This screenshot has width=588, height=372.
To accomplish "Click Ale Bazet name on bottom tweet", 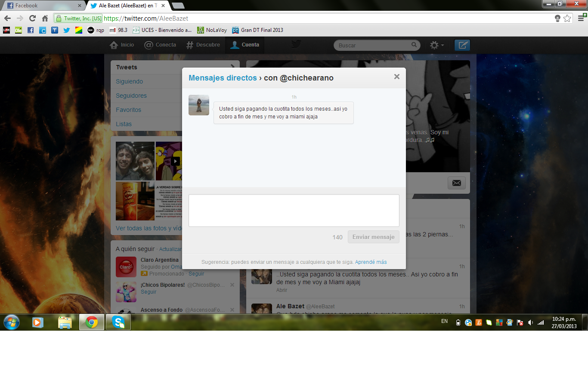I will click(x=290, y=306).
